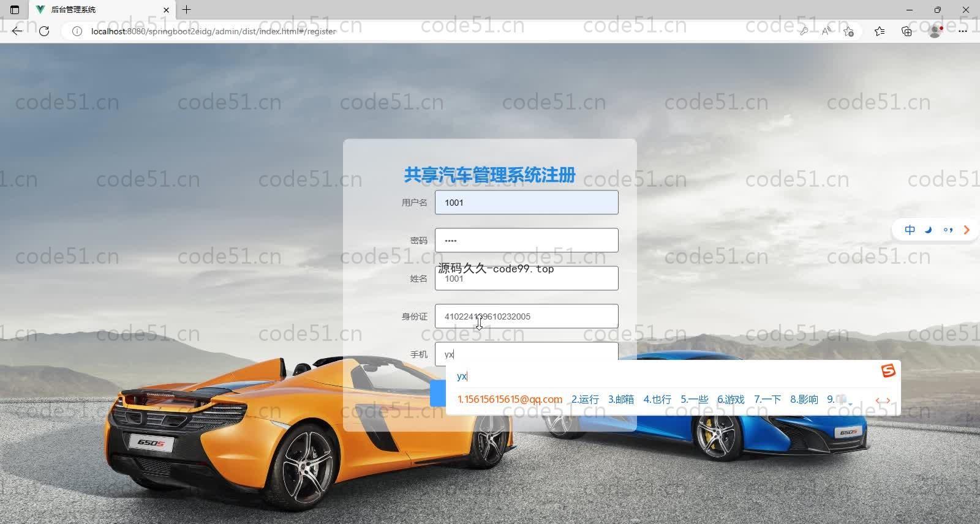Minimize the browser window

(x=910, y=10)
